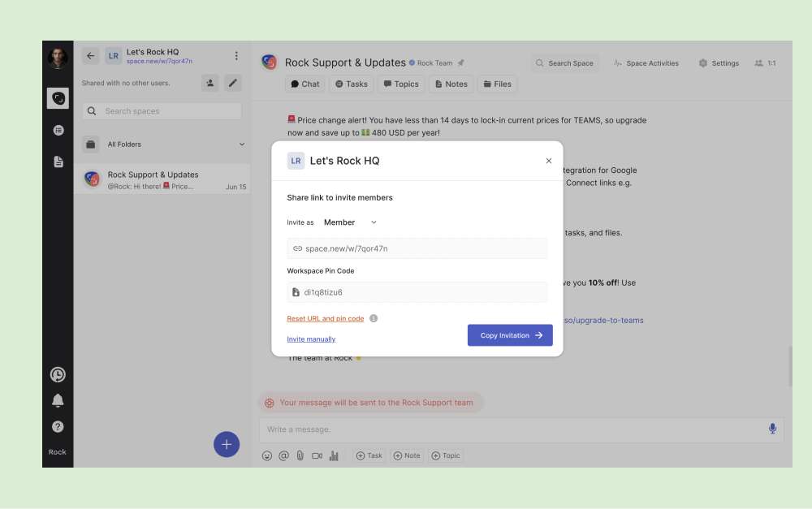Image resolution: width=812 pixels, height=509 pixels.
Task: Click the add member person icon
Action: [x=209, y=83]
